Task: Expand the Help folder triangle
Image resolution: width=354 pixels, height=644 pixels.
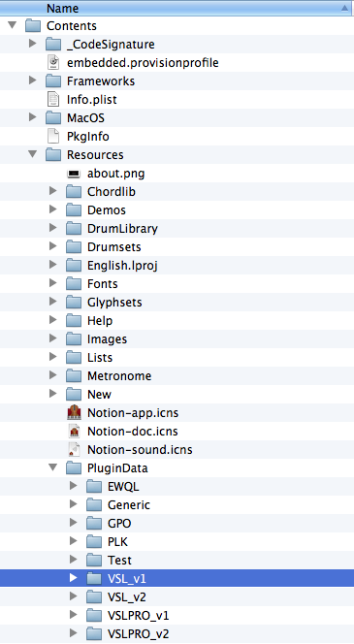Action: pyautogui.click(x=53, y=320)
